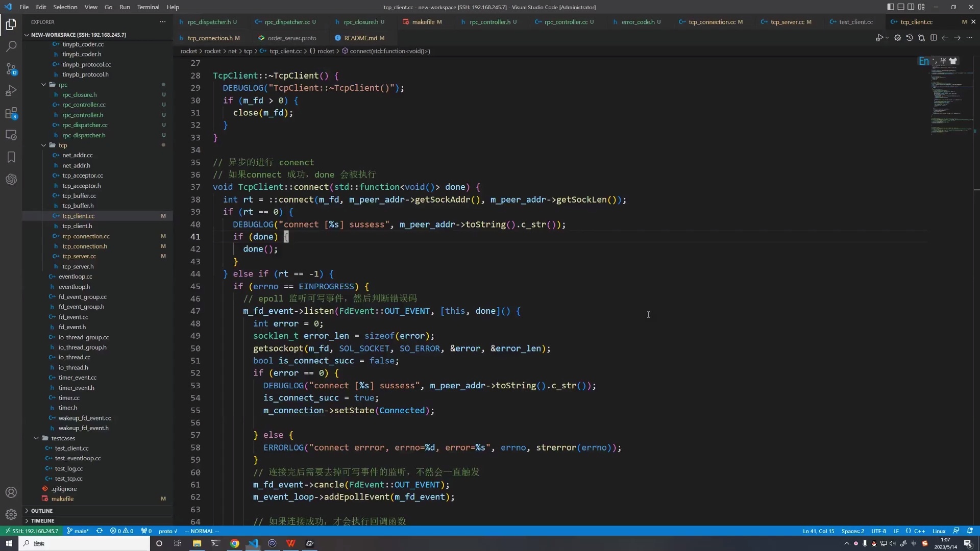Open the SSH: 192.168.245.7 remote indicator
980x551 pixels.
32,531
